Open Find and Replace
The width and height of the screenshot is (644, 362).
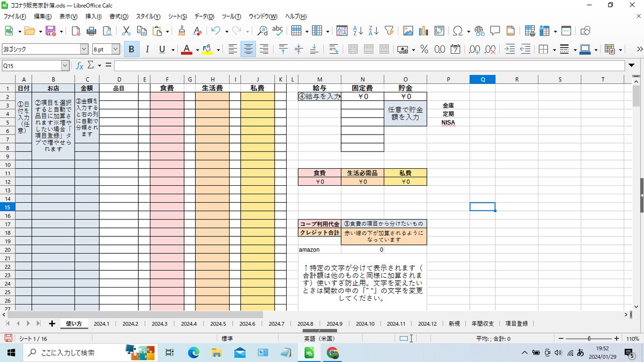[262, 31]
